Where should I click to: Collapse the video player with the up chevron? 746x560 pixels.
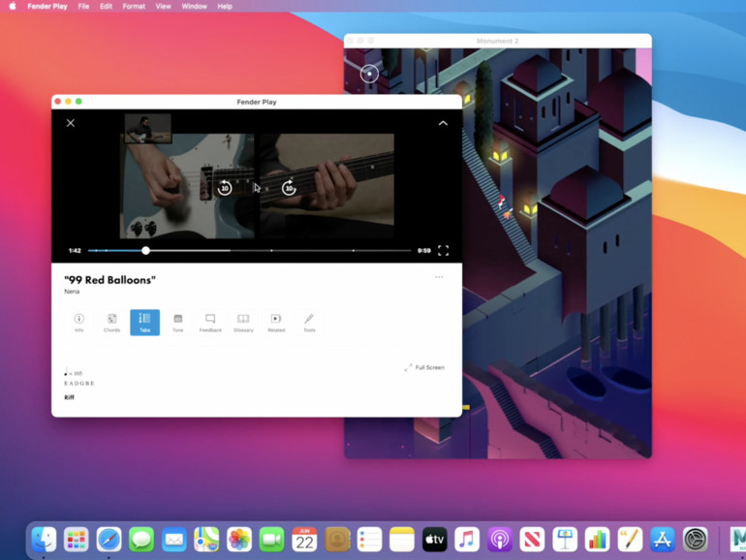443,123
